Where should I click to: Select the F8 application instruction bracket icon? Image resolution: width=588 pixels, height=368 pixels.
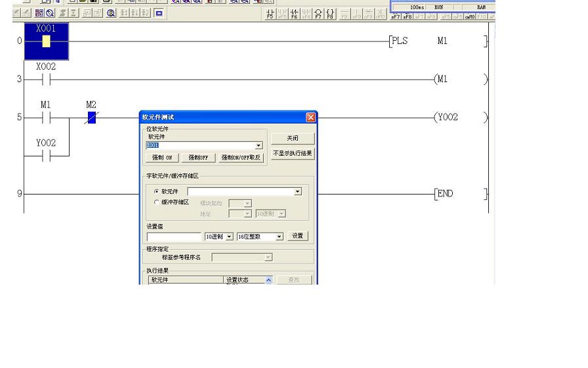[x=330, y=13]
